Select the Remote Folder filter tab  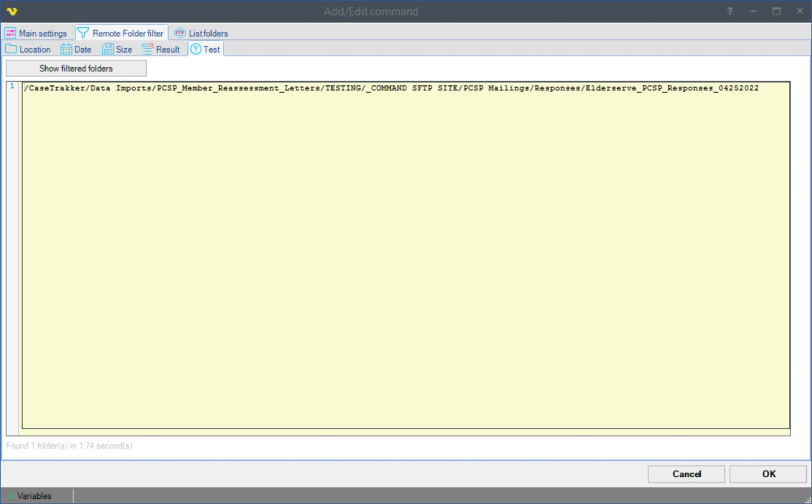coord(122,33)
